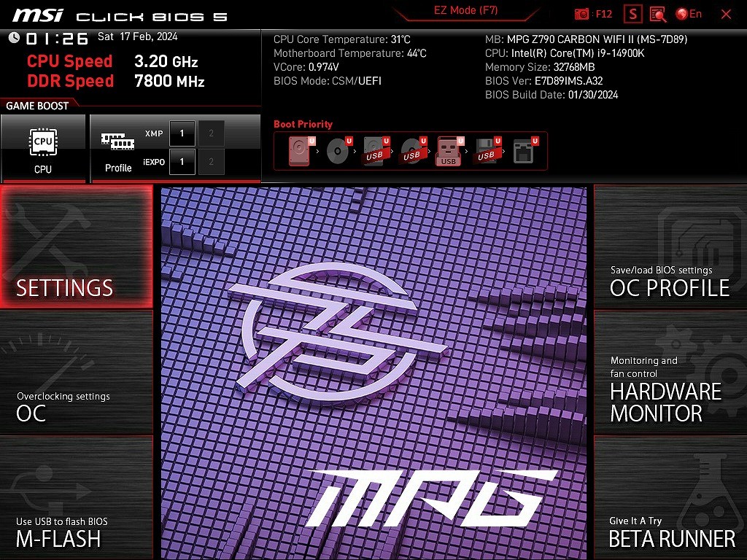The image size is (747, 560).
Task: Close the BIOS with the X icon
Action: coord(726,15)
